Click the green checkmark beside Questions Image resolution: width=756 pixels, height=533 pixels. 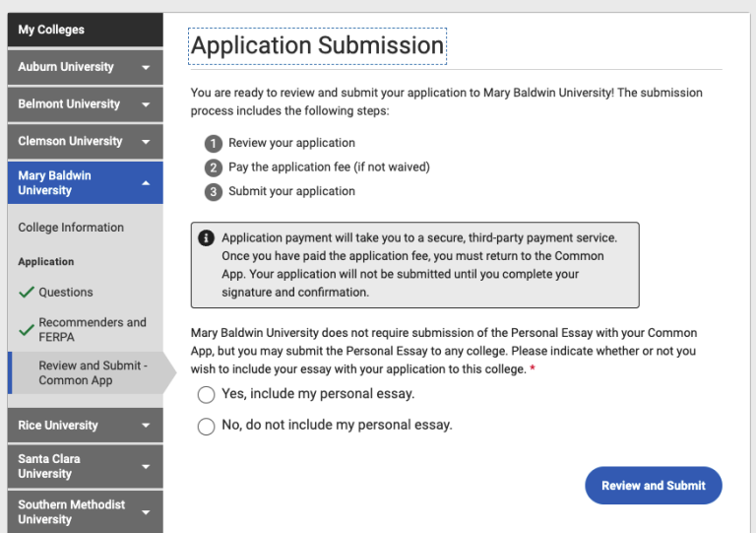(x=26, y=292)
